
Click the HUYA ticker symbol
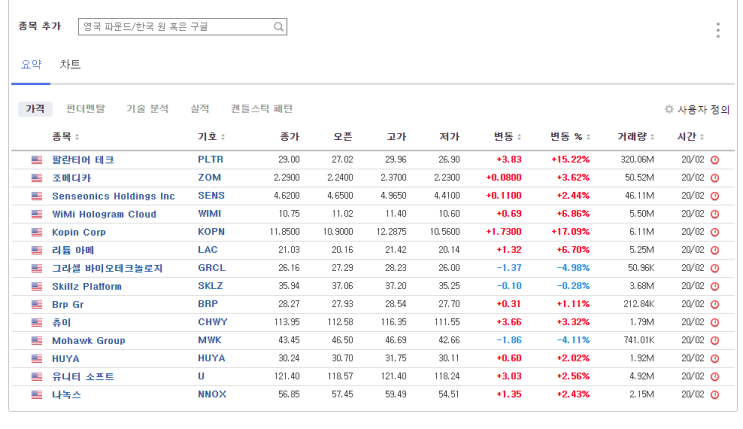tap(211, 358)
